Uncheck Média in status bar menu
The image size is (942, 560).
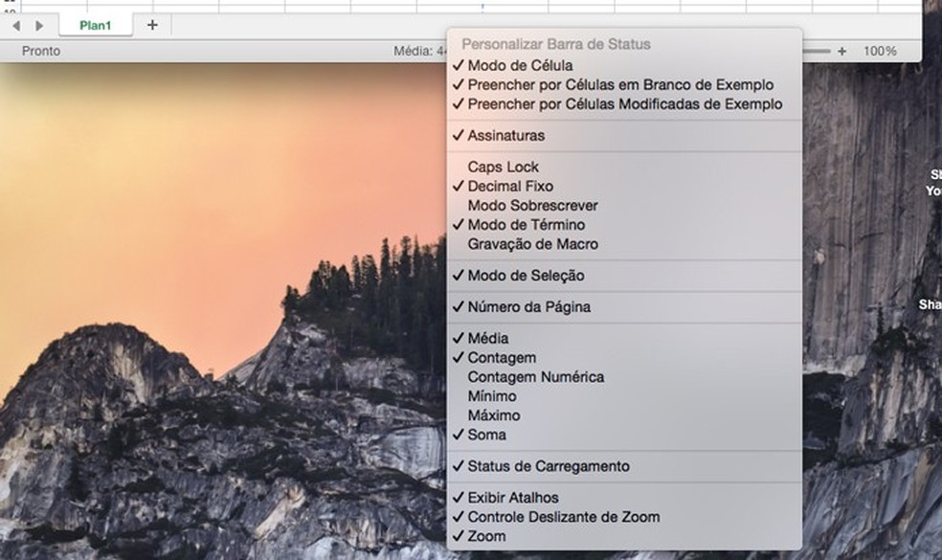pyautogui.click(x=624, y=338)
